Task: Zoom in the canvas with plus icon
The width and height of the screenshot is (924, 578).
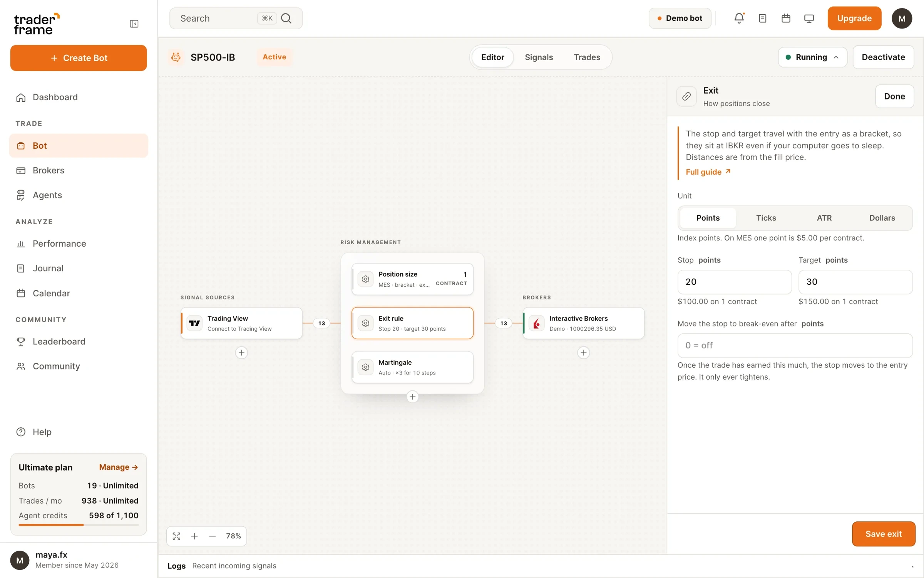Action: [x=194, y=536]
